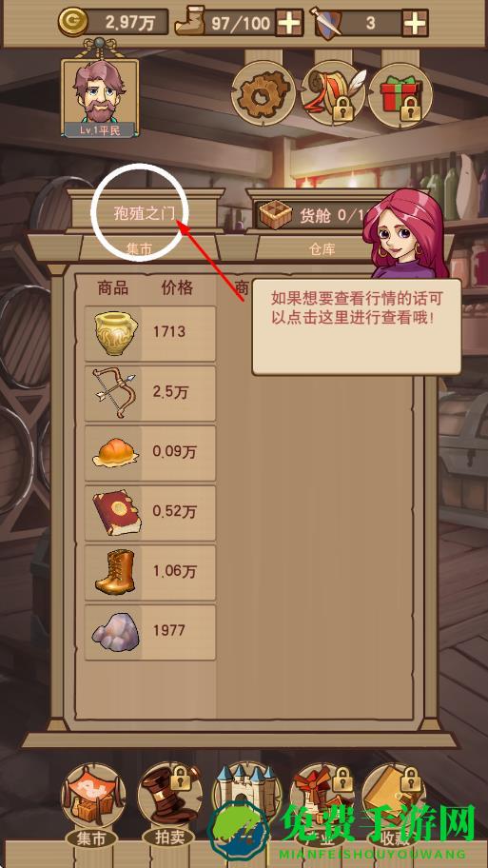Screen dimensions: 488x868
Task: Open 集市 market in bottom navigation
Action: tap(93, 804)
